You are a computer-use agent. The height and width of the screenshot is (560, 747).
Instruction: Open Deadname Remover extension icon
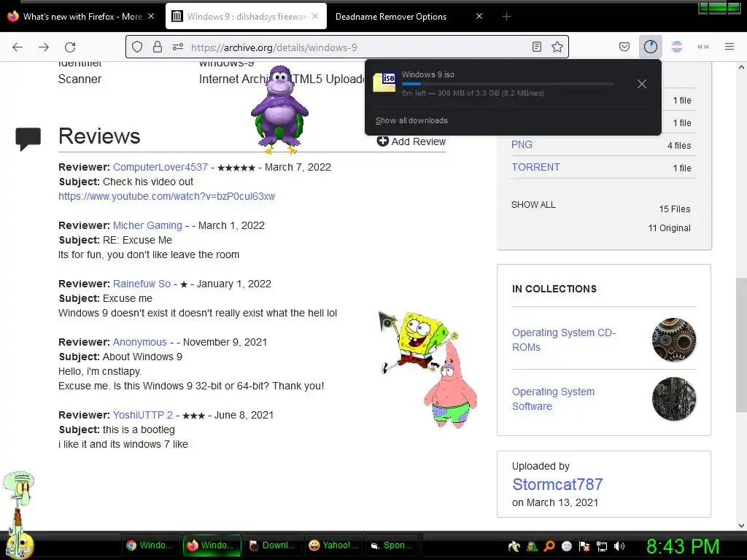pyautogui.click(x=676, y=47)
